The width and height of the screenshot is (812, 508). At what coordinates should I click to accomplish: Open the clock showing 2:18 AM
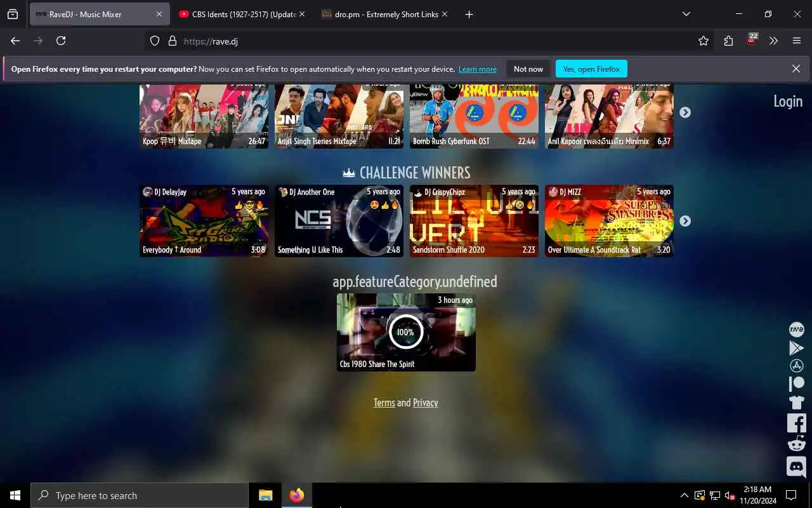(757, 495)
